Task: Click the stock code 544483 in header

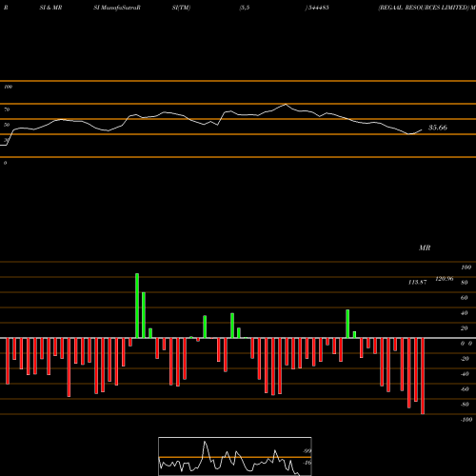Action: point(318,8)
